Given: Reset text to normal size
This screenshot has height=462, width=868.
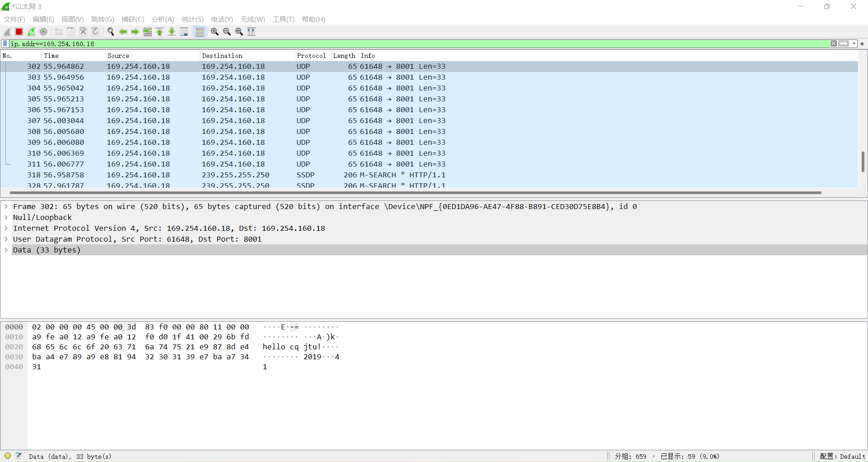Looking at the screenshot, I should [x=239, y=32].
